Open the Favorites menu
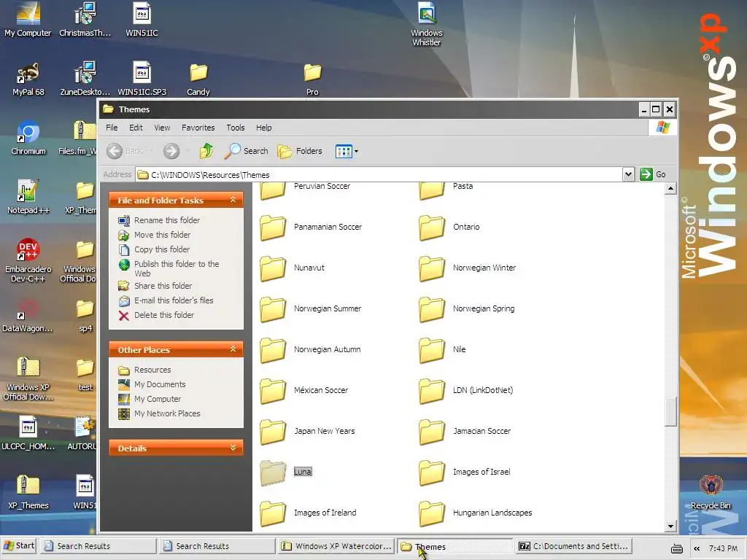The width and height of the screenshot is (747, 560). click(198, 128)
